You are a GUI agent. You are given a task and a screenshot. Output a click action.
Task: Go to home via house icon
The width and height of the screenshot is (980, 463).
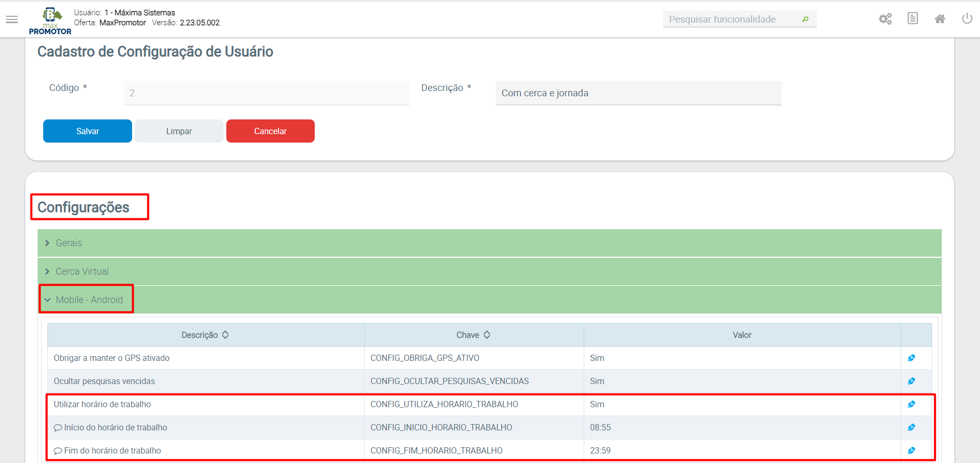click(940, 19)
